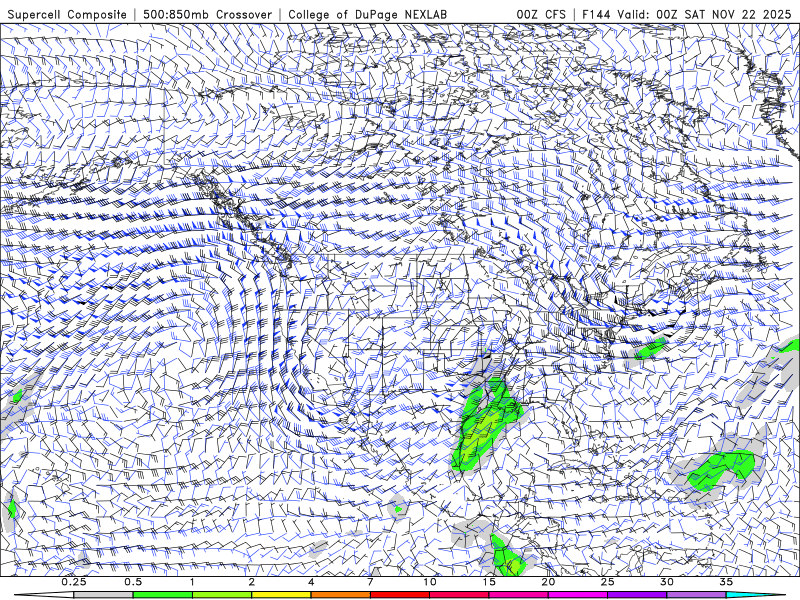Click the 0.5 legend value
This screenshot has width=800, height=600.
pos(133,582)
